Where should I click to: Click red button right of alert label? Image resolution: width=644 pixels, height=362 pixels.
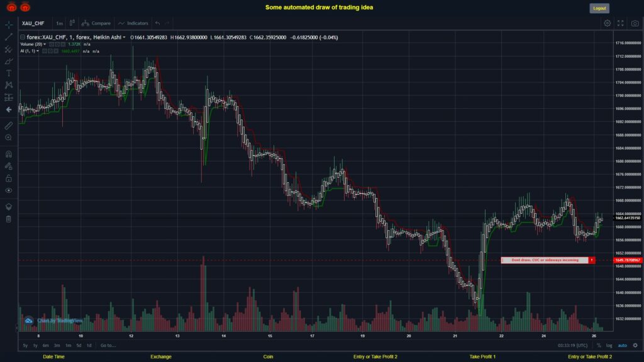pyautogui.click(x=592, y=260)
